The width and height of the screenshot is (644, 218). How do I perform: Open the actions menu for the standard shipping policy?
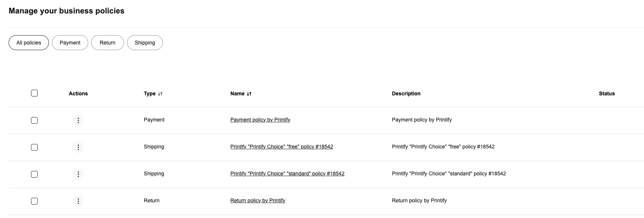(x=78, y=174)
